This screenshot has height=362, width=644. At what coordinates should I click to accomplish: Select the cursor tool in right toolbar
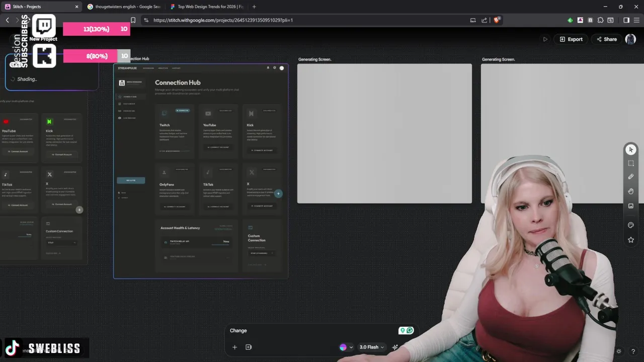630,150
